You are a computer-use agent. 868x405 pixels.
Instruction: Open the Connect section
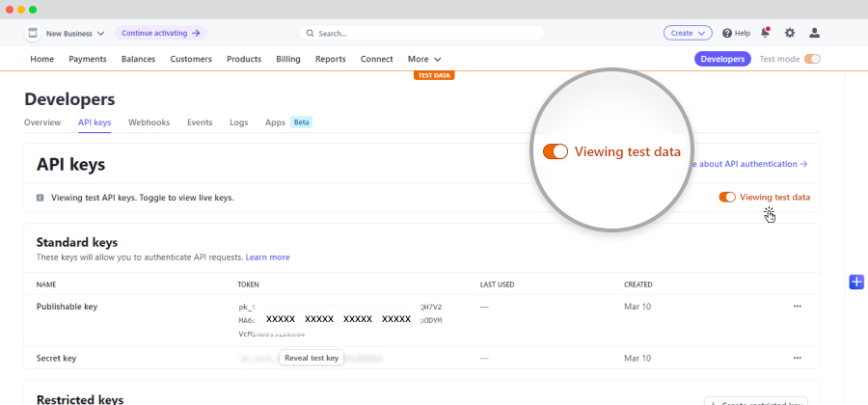[376, 59]
